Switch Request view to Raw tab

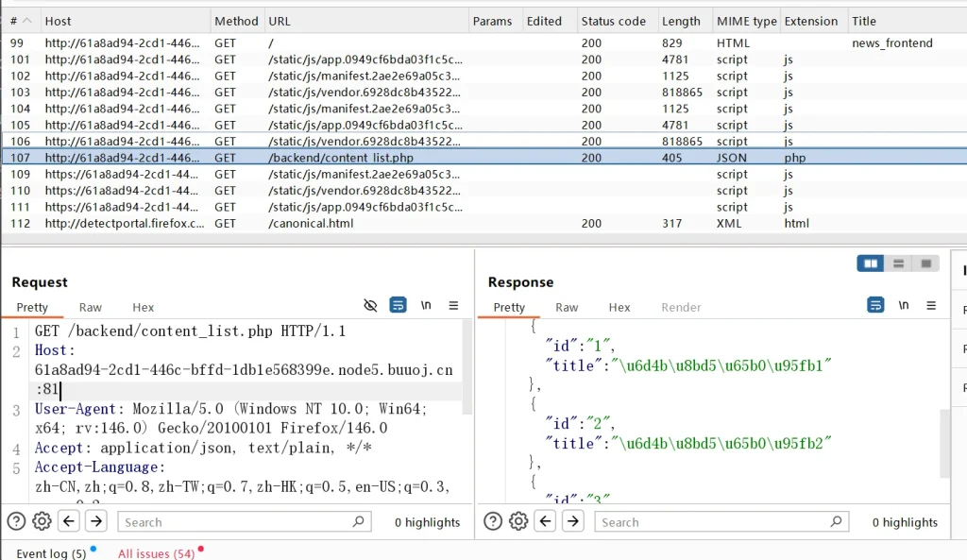pyautogui.click(x=91, y=307)
